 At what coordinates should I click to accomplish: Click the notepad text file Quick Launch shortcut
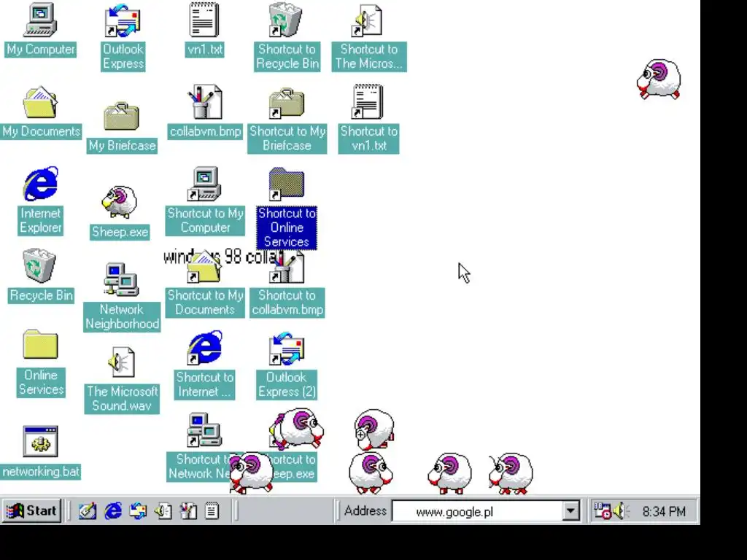[x=212, y=511]
